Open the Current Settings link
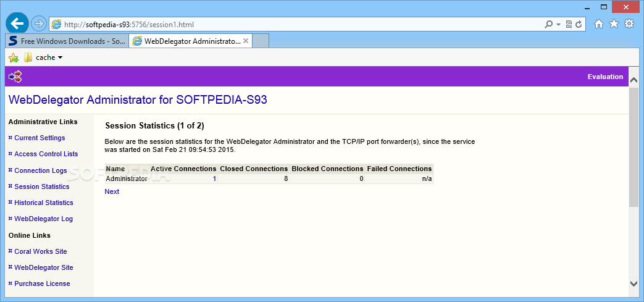This screenshot has height=302, width=644. (x=40, y=138)
